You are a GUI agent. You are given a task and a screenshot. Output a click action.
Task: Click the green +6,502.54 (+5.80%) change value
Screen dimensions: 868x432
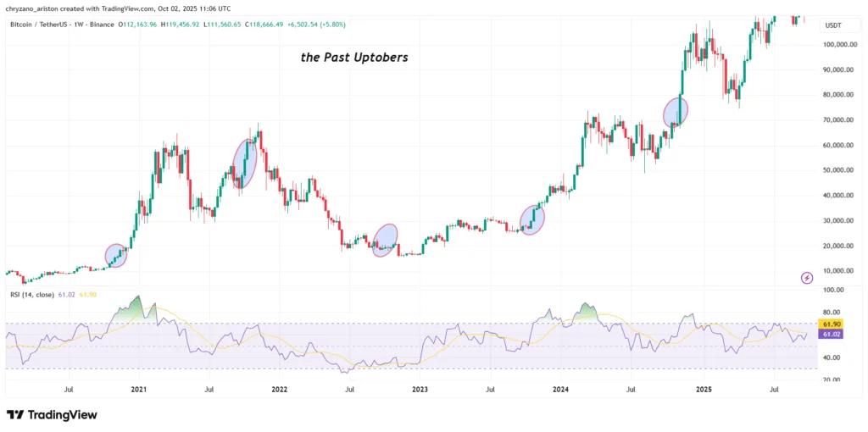(314, 25)
